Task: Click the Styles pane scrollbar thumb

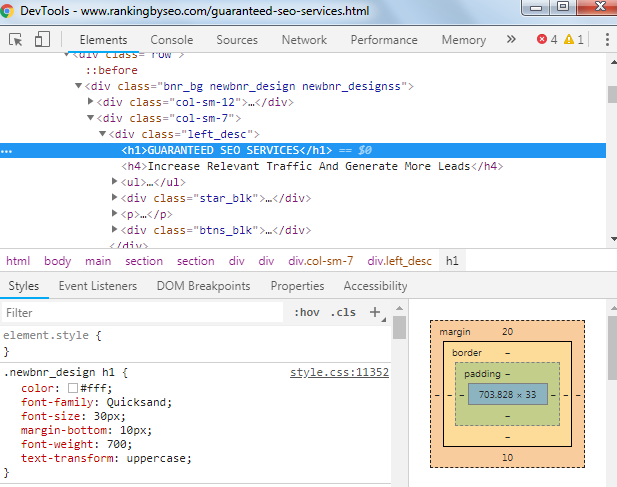Action: coord(399,327)
